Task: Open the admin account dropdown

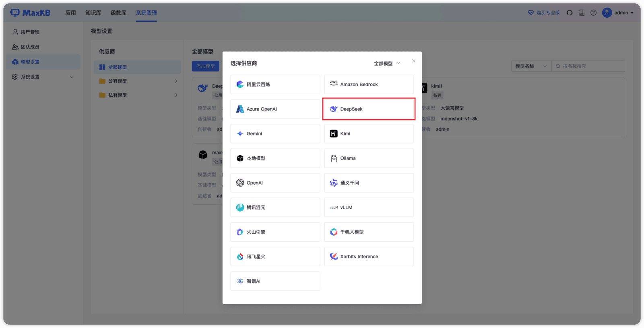Action: pos(624,13)
